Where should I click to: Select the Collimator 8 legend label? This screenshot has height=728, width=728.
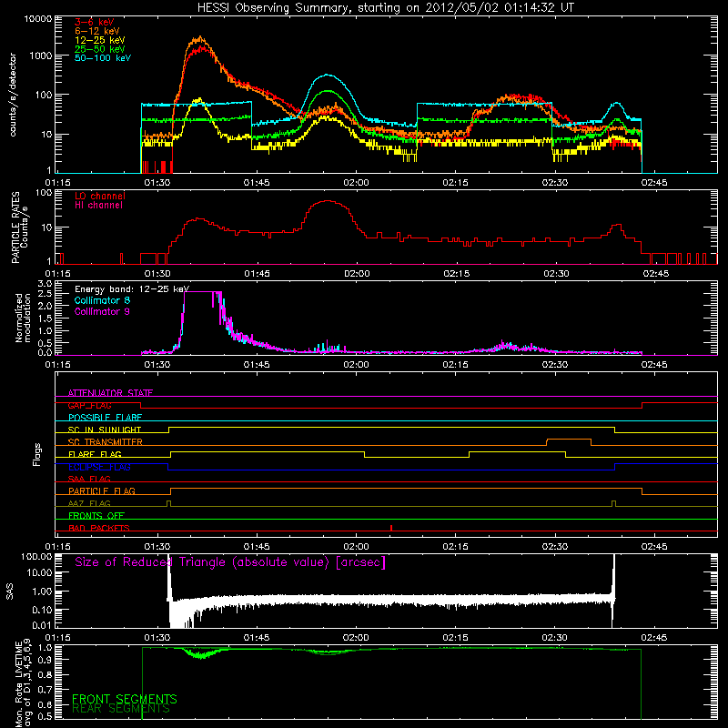coord(102,300)
